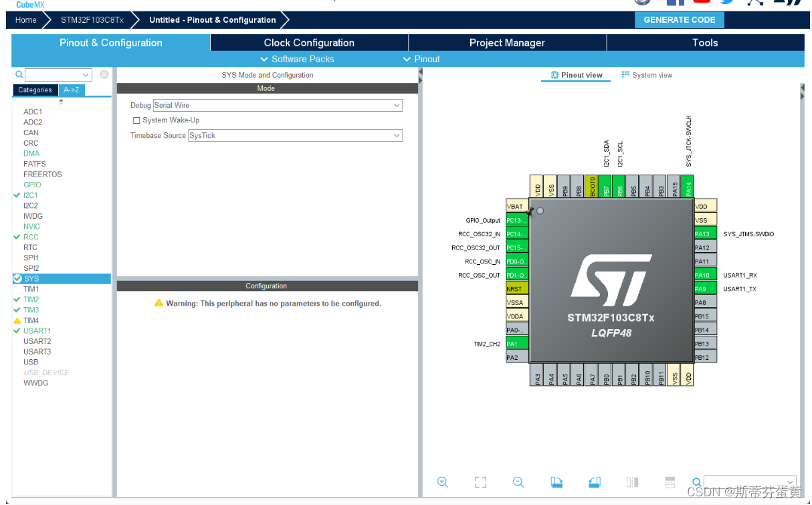The width and height of the screenshot is (812, 505).
Task: Open TIM2 peripheral configuration
Action: 31,300
